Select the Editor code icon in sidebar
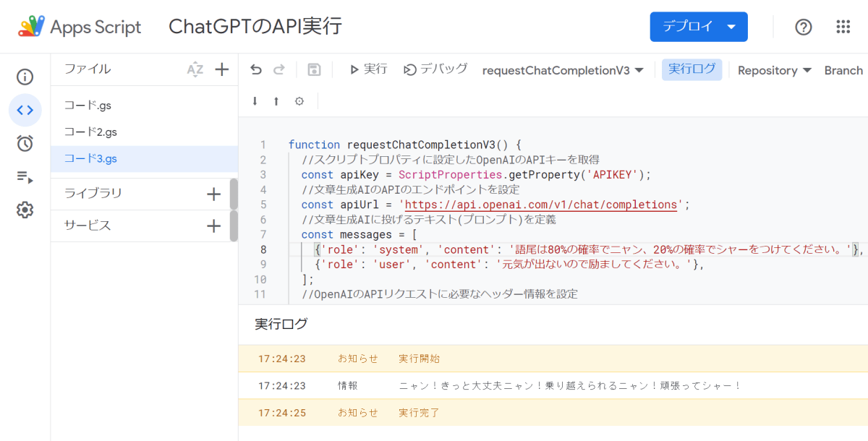The height and width of the screenshot is (441, 868). click(25, 110)
